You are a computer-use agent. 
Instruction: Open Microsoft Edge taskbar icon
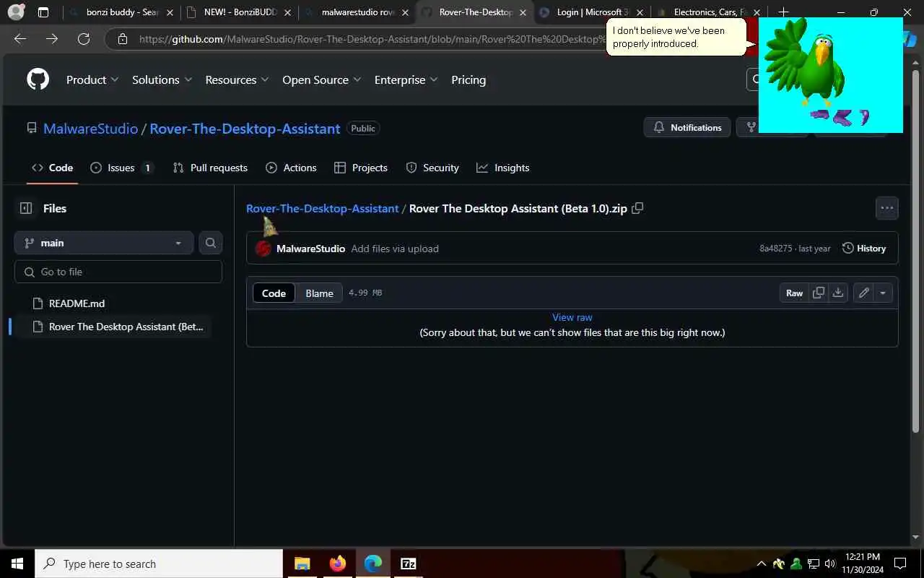[x=372, y=564]
